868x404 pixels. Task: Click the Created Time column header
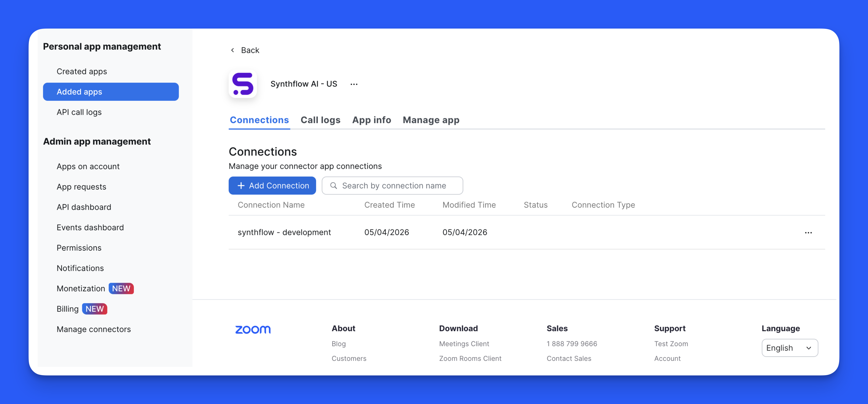[390, 205]
